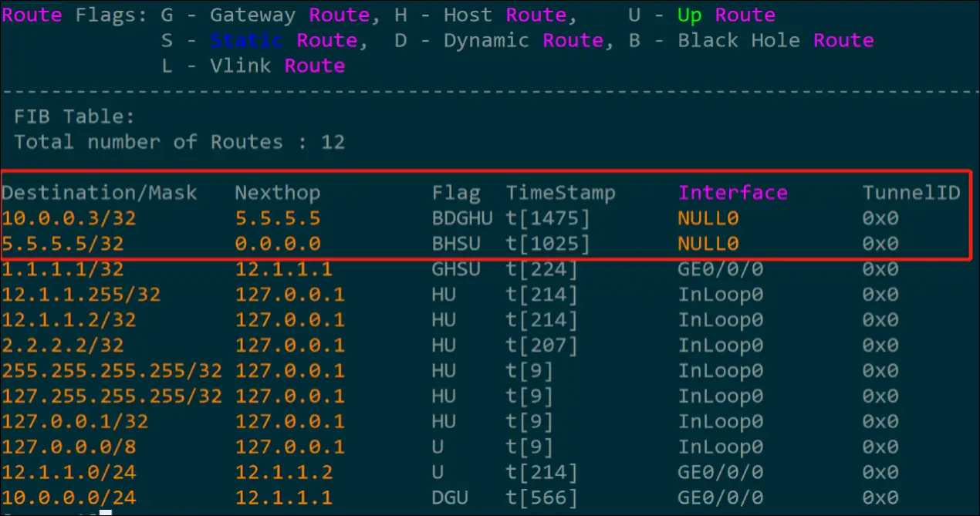Click the GHSU flag on the 1.1.1.1/32 row

(x=455, y=269)
